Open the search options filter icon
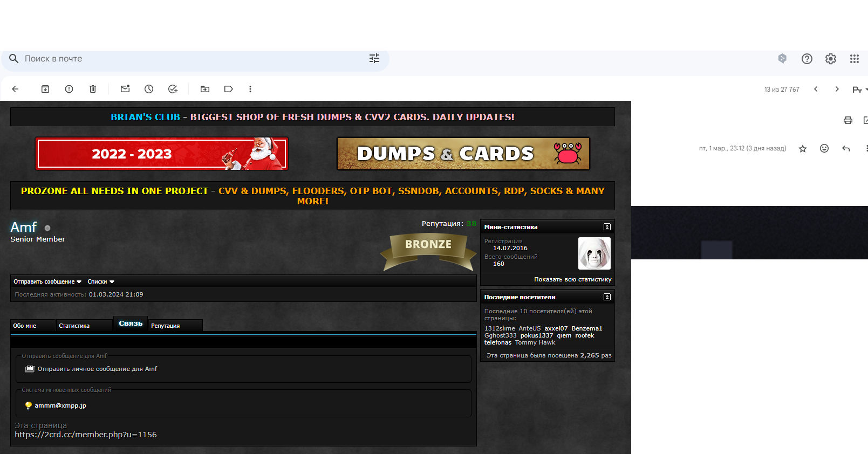This screenshot has height=454, width=868. click(374, 58)
